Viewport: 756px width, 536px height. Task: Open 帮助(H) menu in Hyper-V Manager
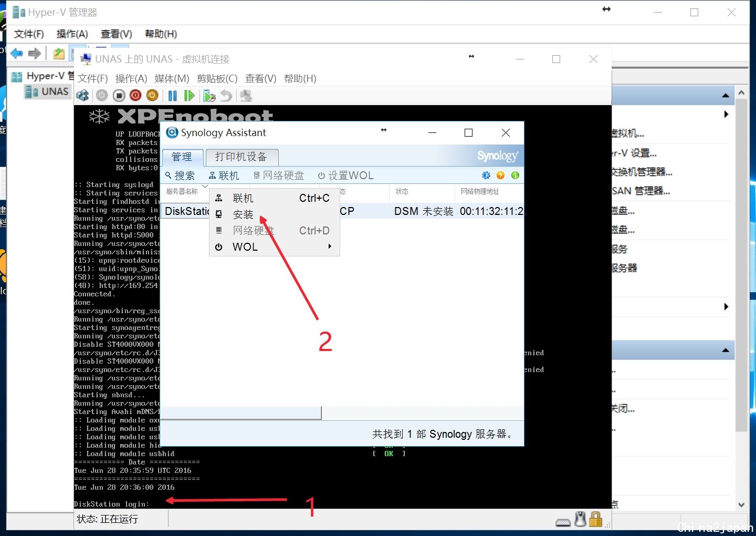[161, 34]
